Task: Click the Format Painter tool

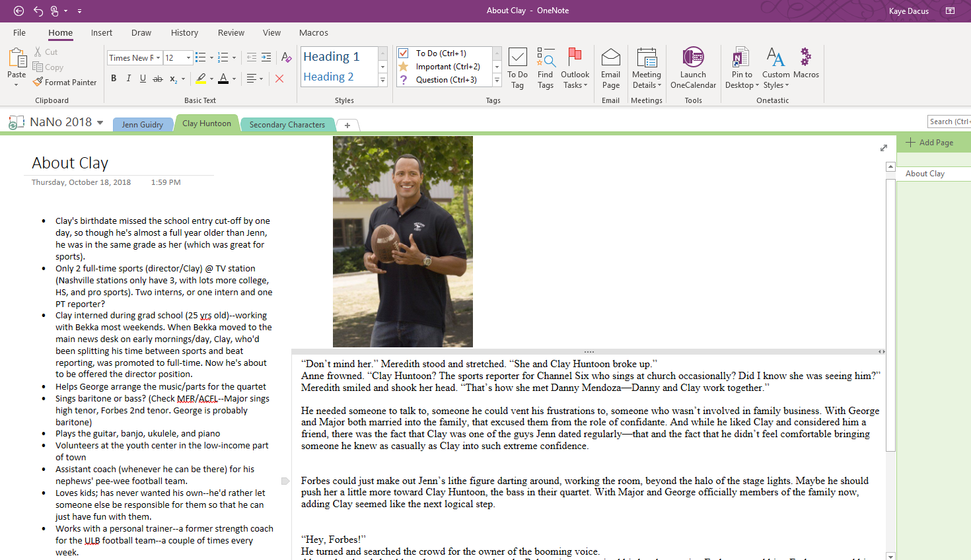Action: point(65,83)
